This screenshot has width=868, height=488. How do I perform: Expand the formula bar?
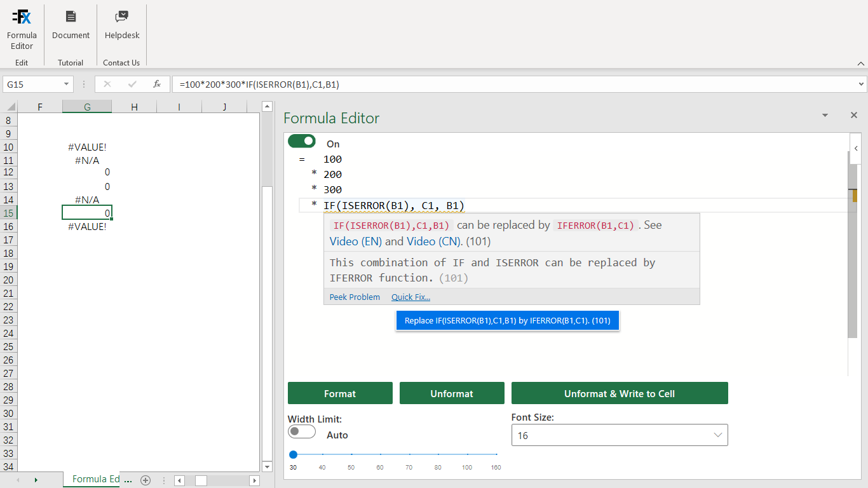click(x=861, y=84)
